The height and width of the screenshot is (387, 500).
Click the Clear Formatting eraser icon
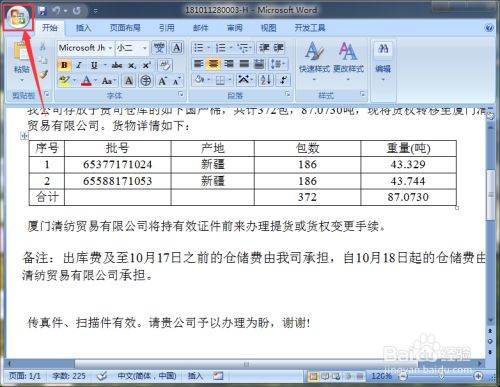click(x=165, y=65)
